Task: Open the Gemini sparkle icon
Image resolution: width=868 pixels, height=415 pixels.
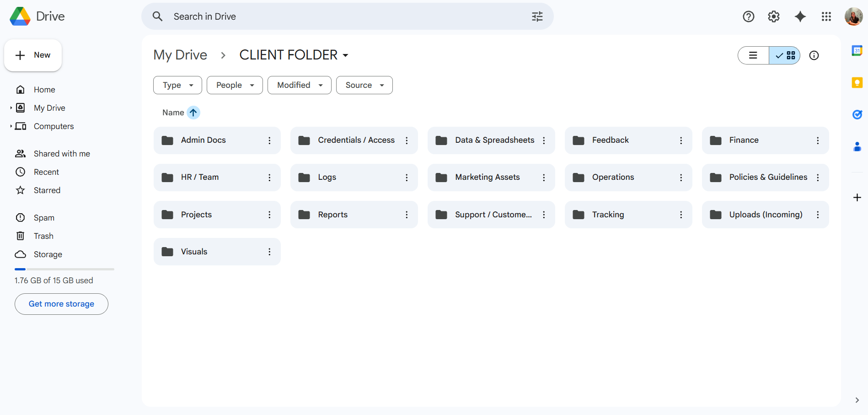Action: point(800,16)
